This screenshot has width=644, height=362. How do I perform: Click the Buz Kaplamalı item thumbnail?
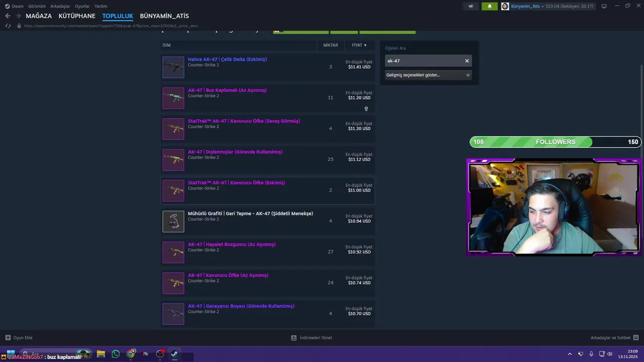(173, 98)
